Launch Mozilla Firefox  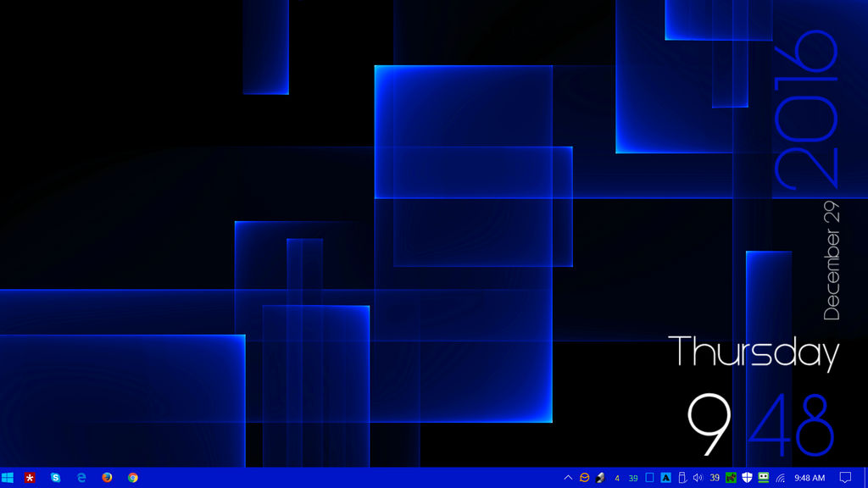click(x=106, y=477)
